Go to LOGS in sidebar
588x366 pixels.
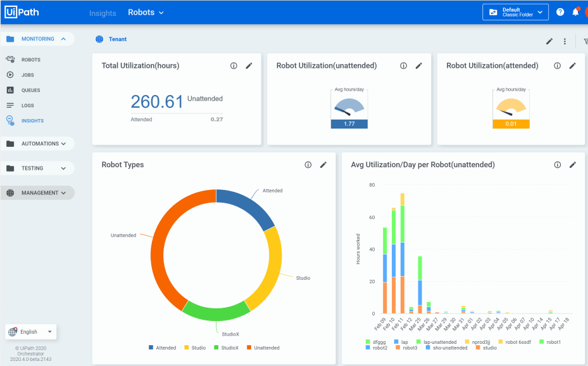[x=28, y=106]
